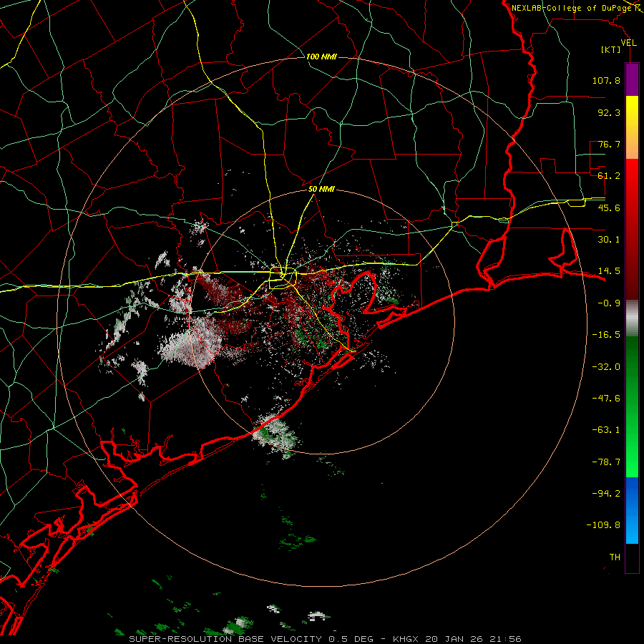644x644 pixels.
Task: Click the 14.5 scale value
Action: pos(609,271)
